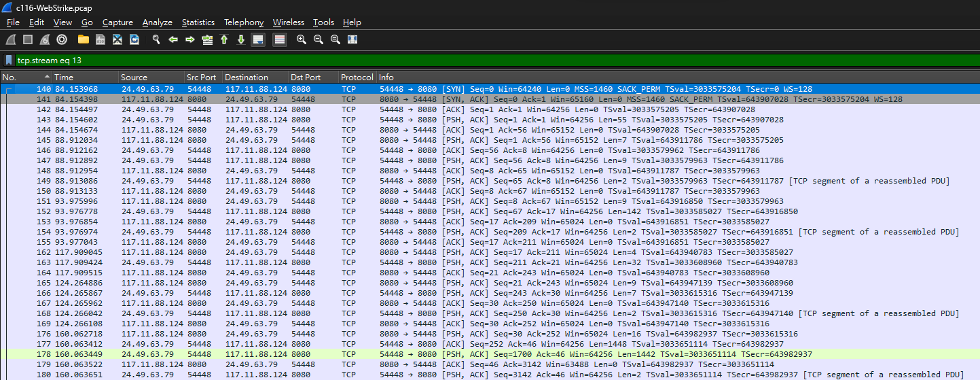Open the Telephony menu
Image resolution: width=980 pixels, height=380 pixels.
click(244, 22)
